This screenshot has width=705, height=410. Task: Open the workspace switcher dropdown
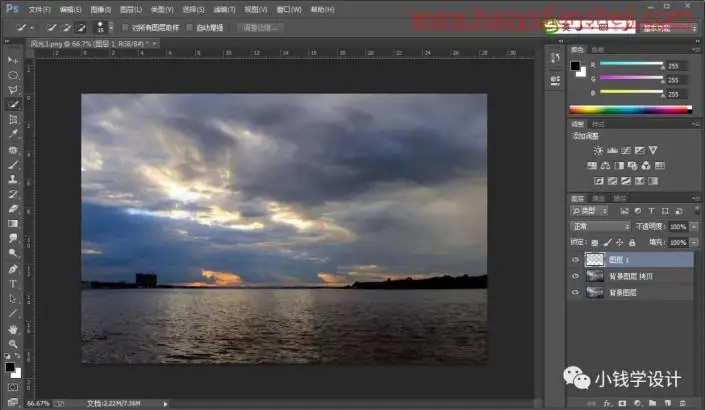click(669, 28)
